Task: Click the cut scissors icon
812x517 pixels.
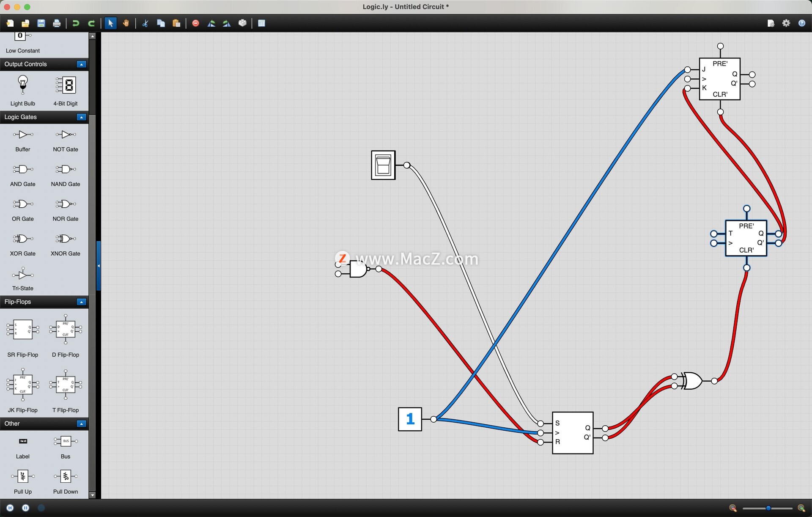Action: 145,23
